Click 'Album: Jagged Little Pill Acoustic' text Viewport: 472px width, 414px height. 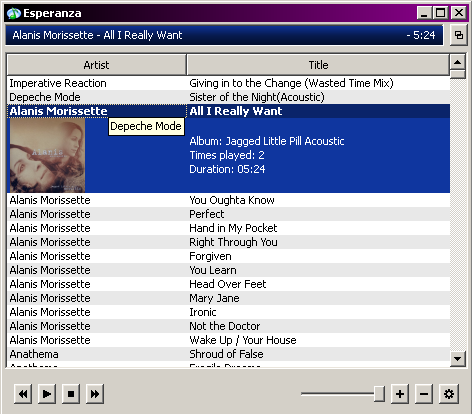tap(267, 141)
